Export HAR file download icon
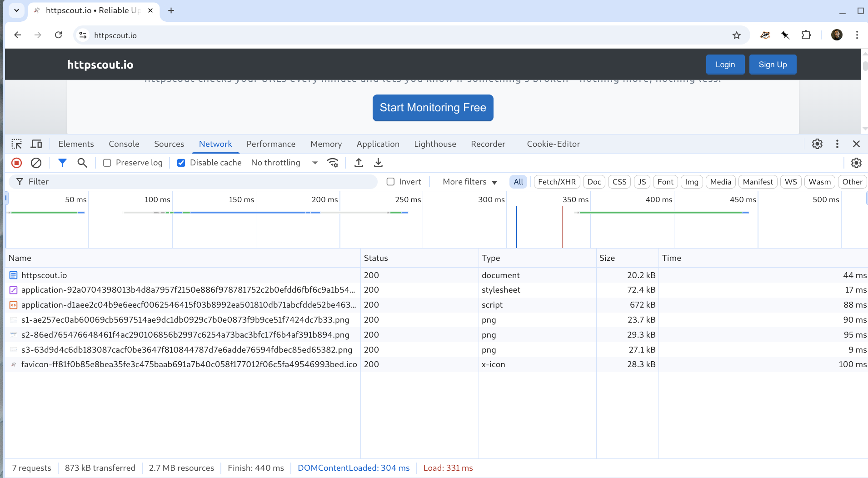This screenshot has height=478, width=868. [x=378, y=163]
